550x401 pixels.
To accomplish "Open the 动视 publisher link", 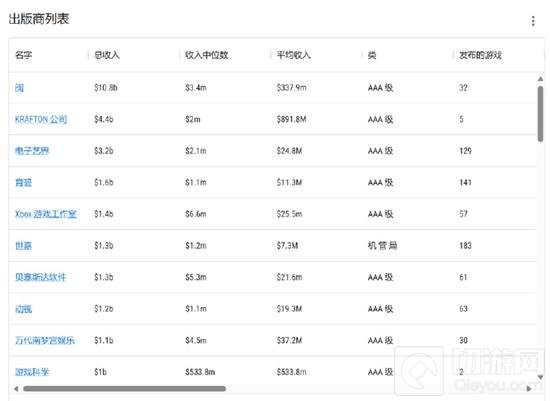I will coord(24,309).
